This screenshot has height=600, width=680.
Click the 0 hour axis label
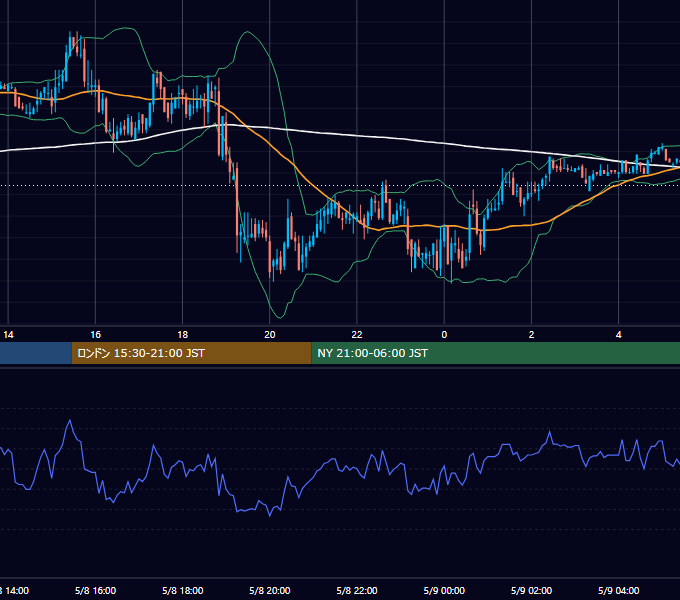(444, 335)
